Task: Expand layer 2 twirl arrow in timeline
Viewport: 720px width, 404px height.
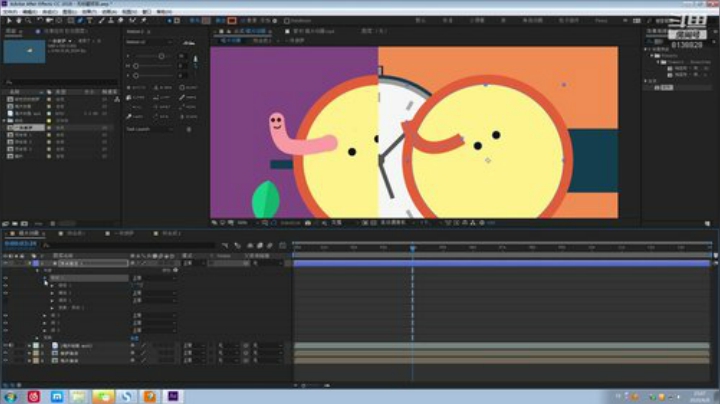Action: (x=29, y=346)
